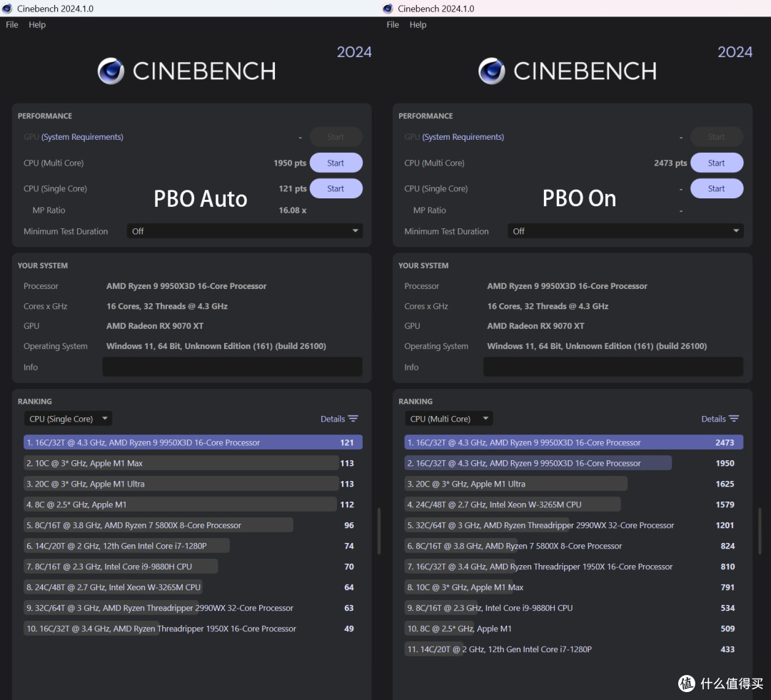Open File menu in left Cinebench window
The image size is (771, 700).
[x=12, y=24]
